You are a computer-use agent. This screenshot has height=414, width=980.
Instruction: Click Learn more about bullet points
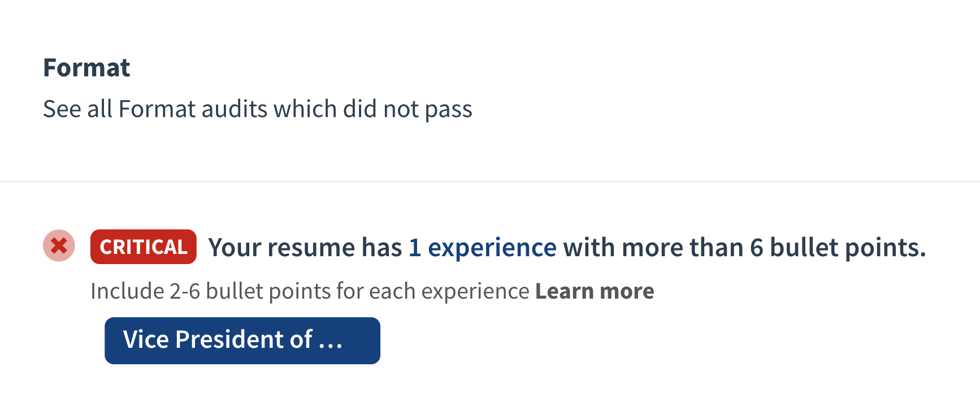click(594, 291)
